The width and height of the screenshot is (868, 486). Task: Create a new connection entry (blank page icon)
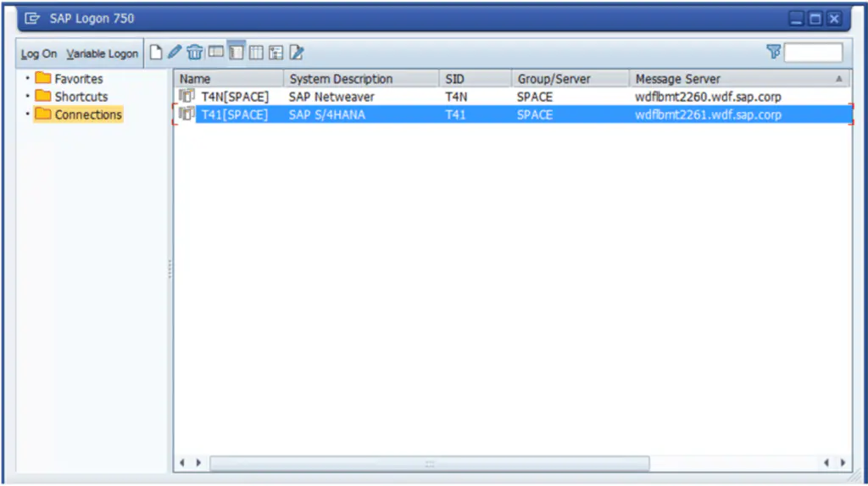(156, 53)
